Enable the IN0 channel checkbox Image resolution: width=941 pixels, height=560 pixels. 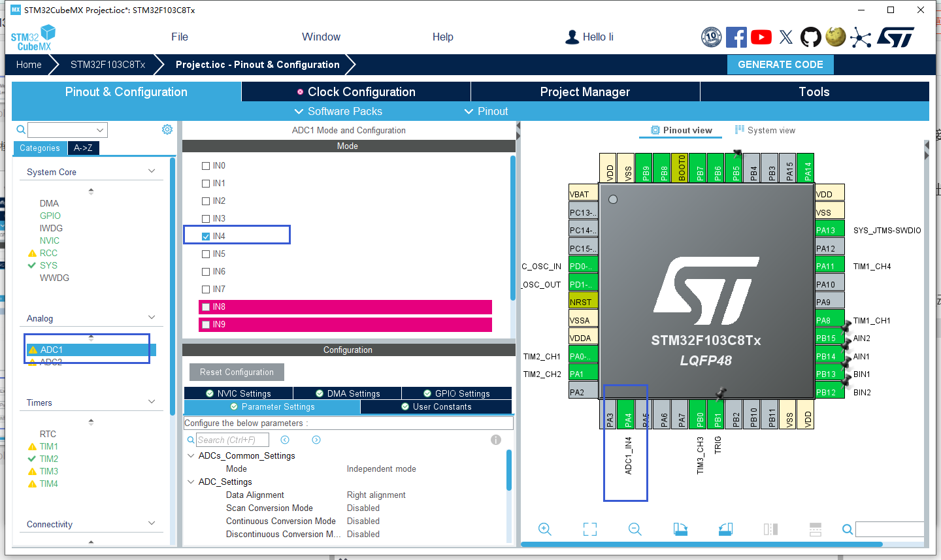(x=206, y=166)
